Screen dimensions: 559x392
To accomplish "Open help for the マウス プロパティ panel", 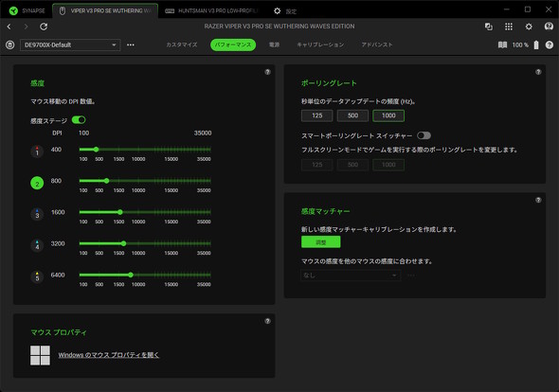I will point(267,321).
